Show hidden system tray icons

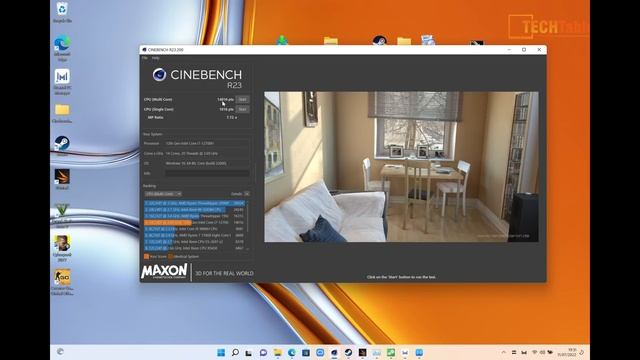point(503,352)
